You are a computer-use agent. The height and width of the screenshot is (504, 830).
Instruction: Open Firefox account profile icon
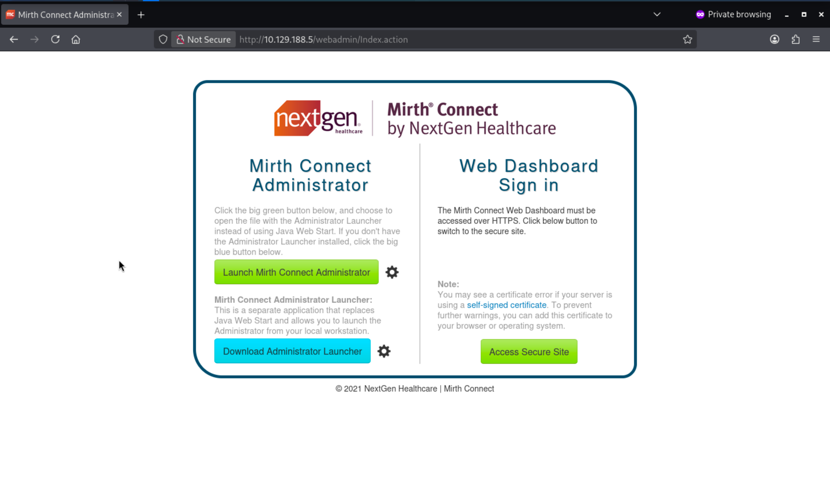[x=774, y=40]
